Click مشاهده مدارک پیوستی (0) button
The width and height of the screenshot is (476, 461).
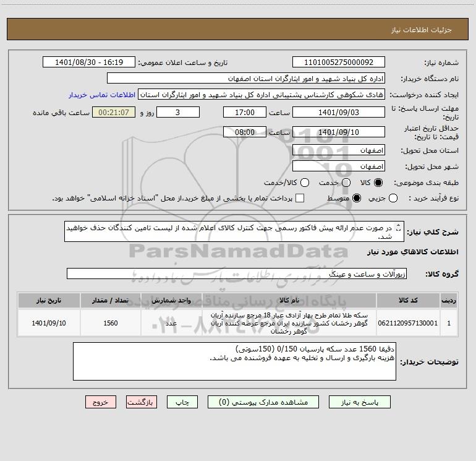(263, 402)
